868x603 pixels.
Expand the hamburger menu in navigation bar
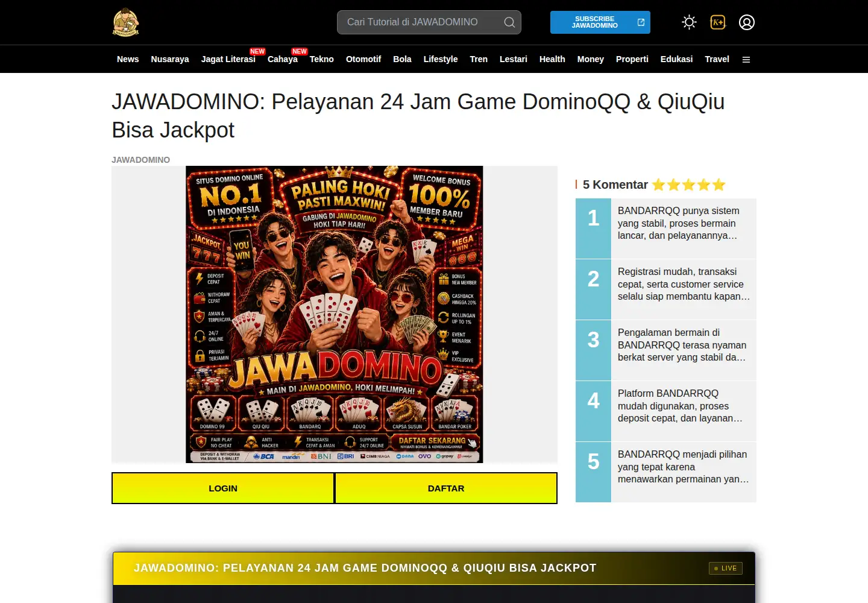[746, 60]
